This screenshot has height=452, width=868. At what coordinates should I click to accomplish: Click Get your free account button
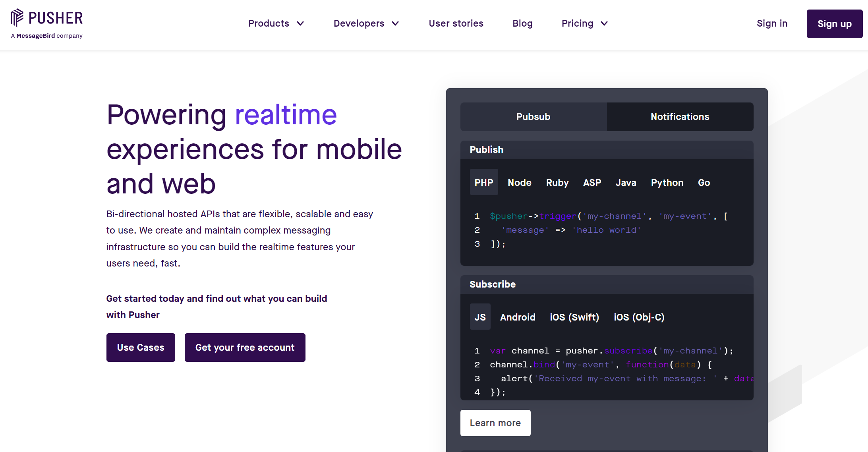[x=245, y=348]
